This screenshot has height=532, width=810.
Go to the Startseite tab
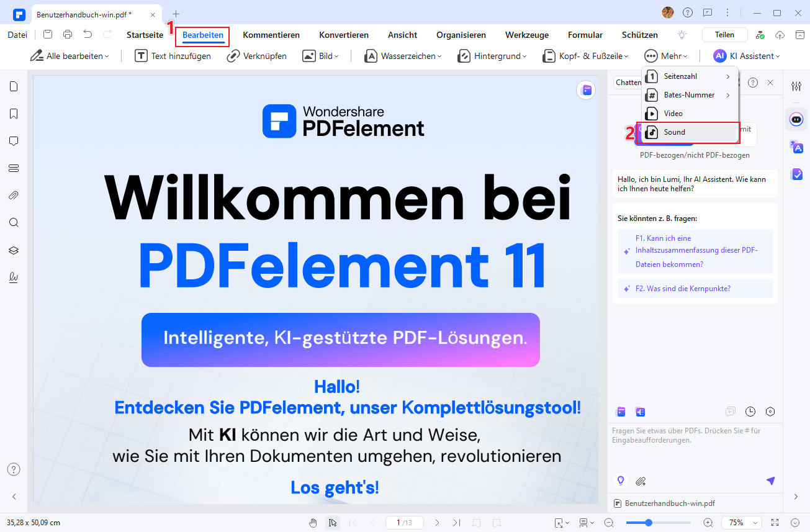coord(145,35)
